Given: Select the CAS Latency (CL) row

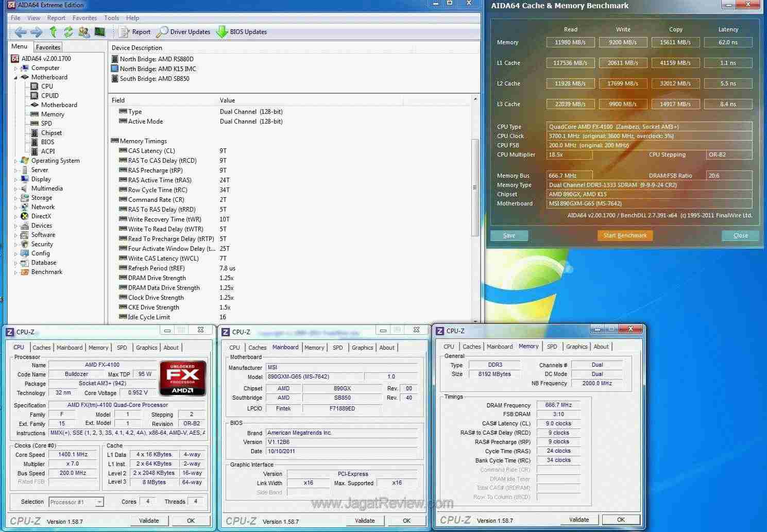Looking at the screenshot, I should pos(291,151).
